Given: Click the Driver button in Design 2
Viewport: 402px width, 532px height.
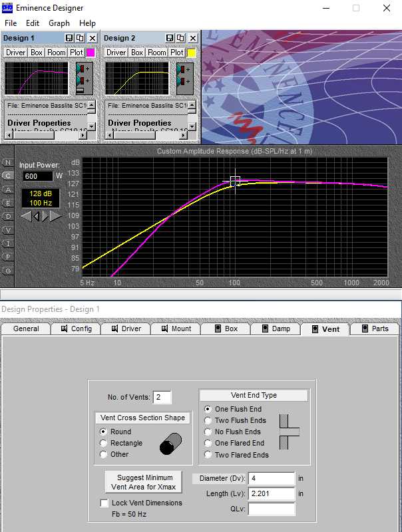Looking at the screenshot, I should coord(116,53).
